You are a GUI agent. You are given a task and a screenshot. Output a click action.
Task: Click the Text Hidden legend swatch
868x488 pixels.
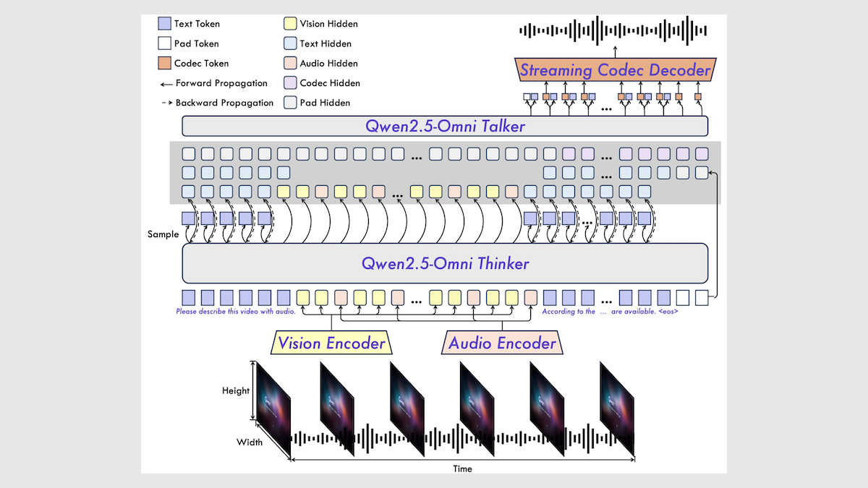(289, 43)
